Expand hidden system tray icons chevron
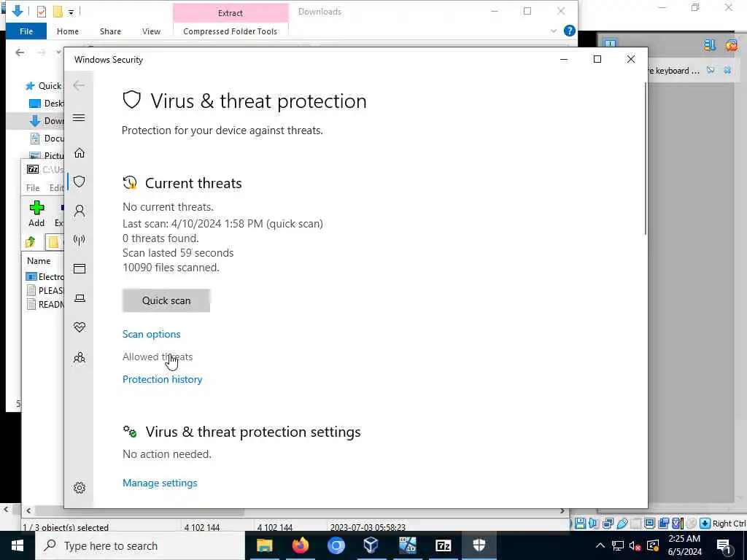 click(600, 545)
